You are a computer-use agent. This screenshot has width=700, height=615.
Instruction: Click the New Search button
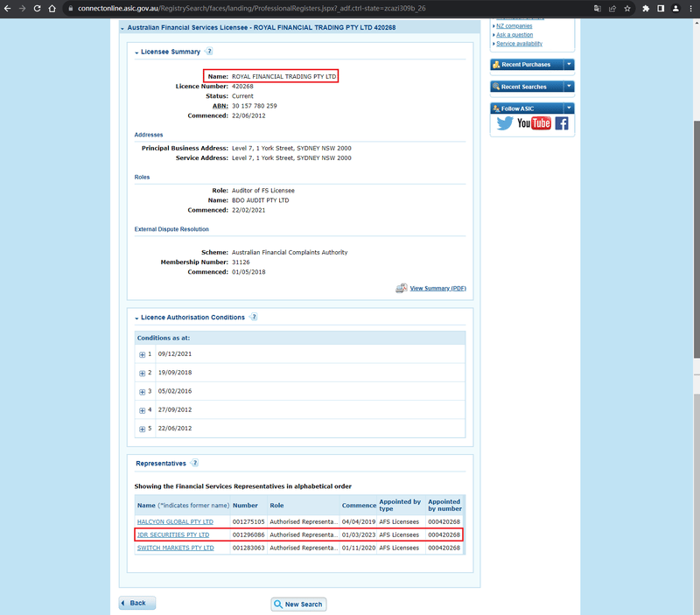(x=298, y=604)
